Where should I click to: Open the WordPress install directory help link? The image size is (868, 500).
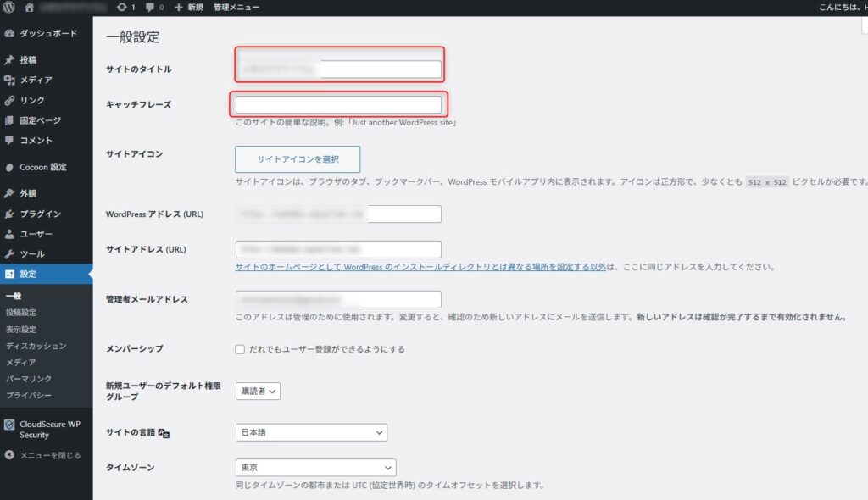point(420,267)
